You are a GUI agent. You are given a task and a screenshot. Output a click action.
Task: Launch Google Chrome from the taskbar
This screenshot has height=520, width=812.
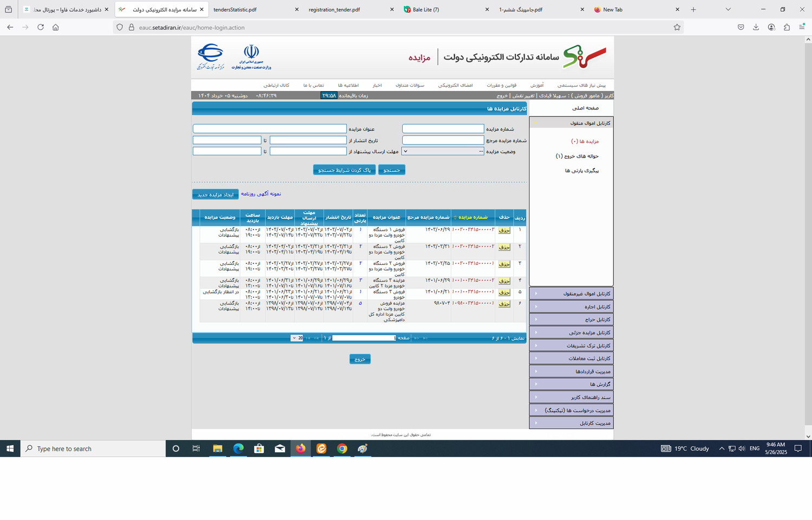[x=342, y=448]
